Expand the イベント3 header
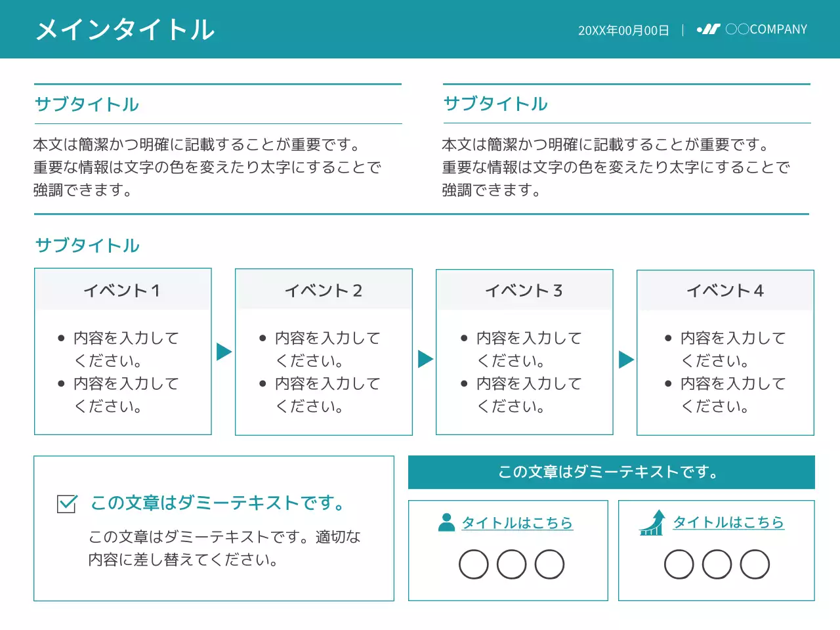The width and height of the screenshot is (840, 630). [524, 290]
